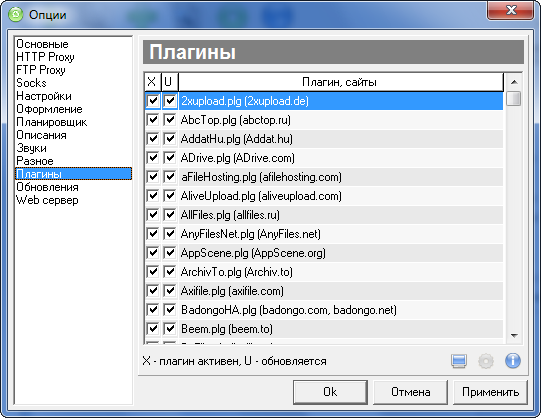Screen dimensions: 541x418
Task: Select row Axifile.plg (axifile.com)
Action: point(341,291)
